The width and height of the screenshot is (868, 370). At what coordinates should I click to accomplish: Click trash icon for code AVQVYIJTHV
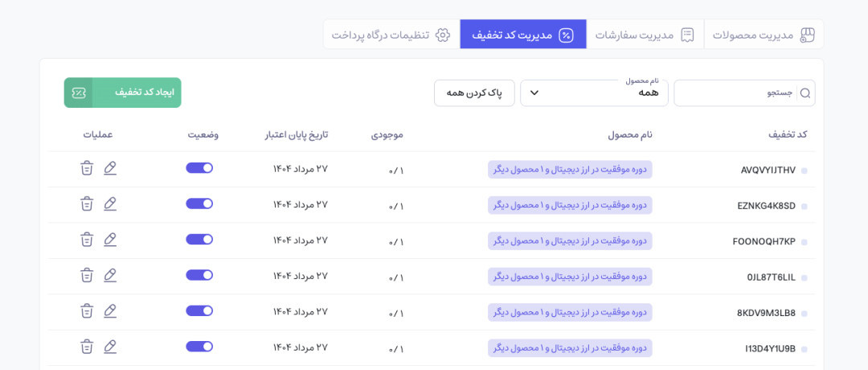pos(87,168)
